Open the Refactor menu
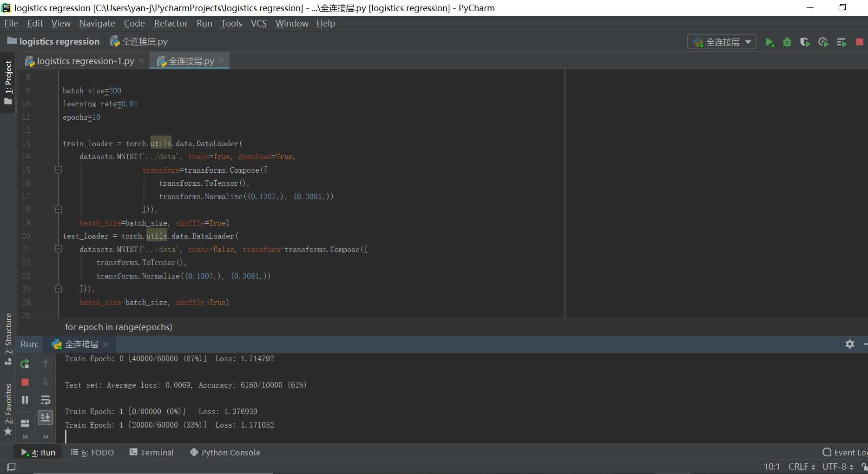Viewport: 868px width, 474px height. (171, 23)
